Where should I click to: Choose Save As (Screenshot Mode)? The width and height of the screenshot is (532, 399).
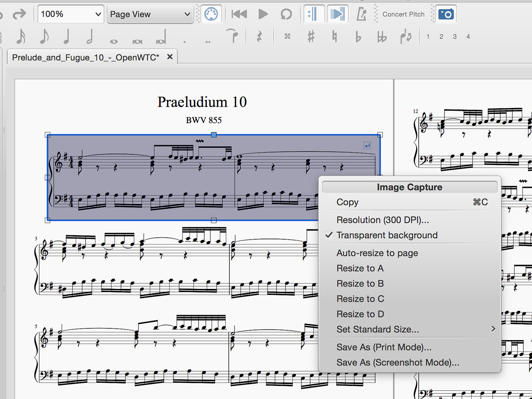[410, 363]
